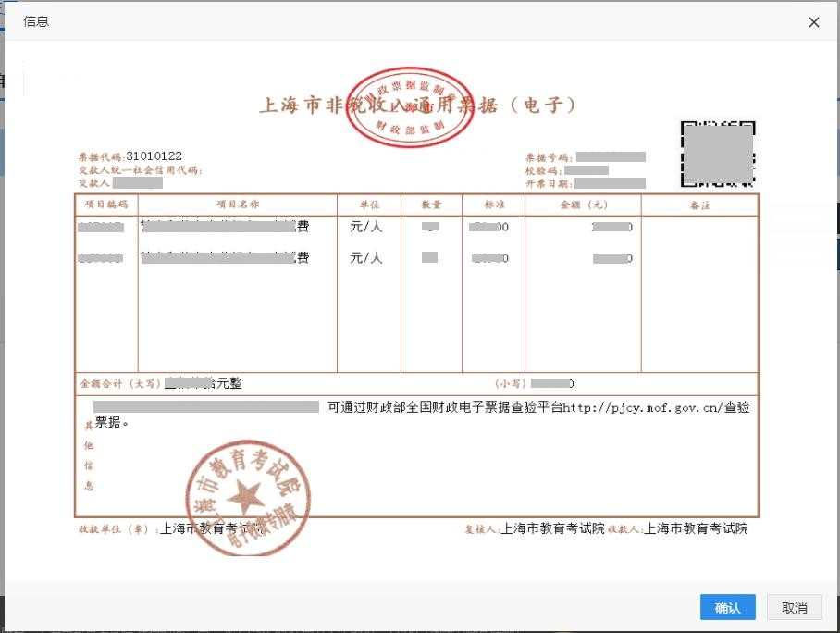Click the 确认 button

tap(727, 607)
